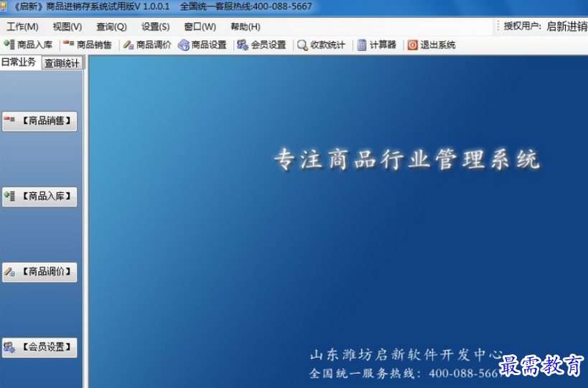Click the 山东潍坊启新软件开发中心 text
Viewport: 588px width, 388px height.
coord(406,354)
